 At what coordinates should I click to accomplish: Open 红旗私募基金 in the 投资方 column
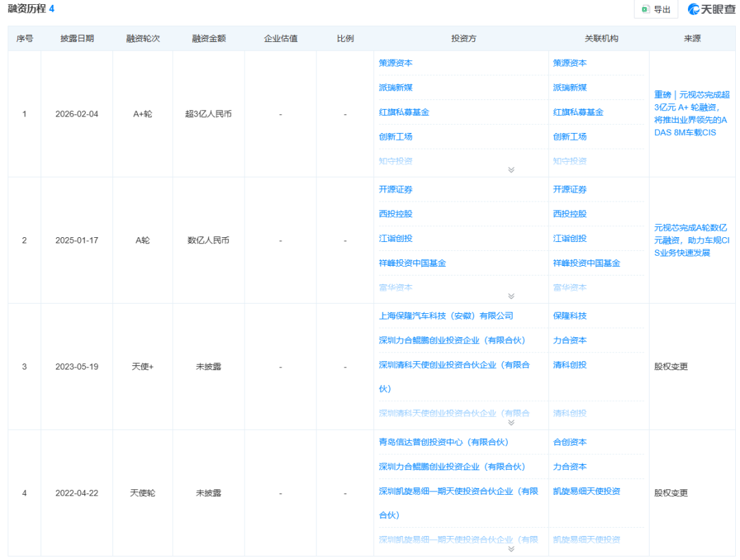[404, 112]
